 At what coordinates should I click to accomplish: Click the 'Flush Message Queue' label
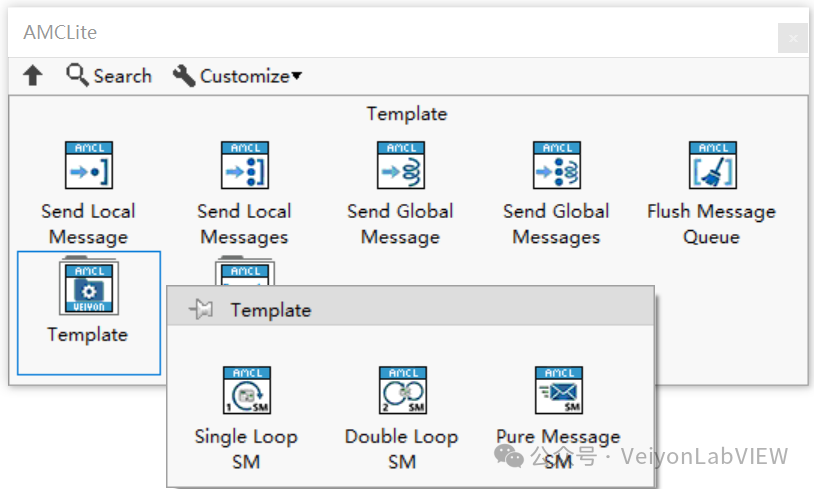pos(711,224)
